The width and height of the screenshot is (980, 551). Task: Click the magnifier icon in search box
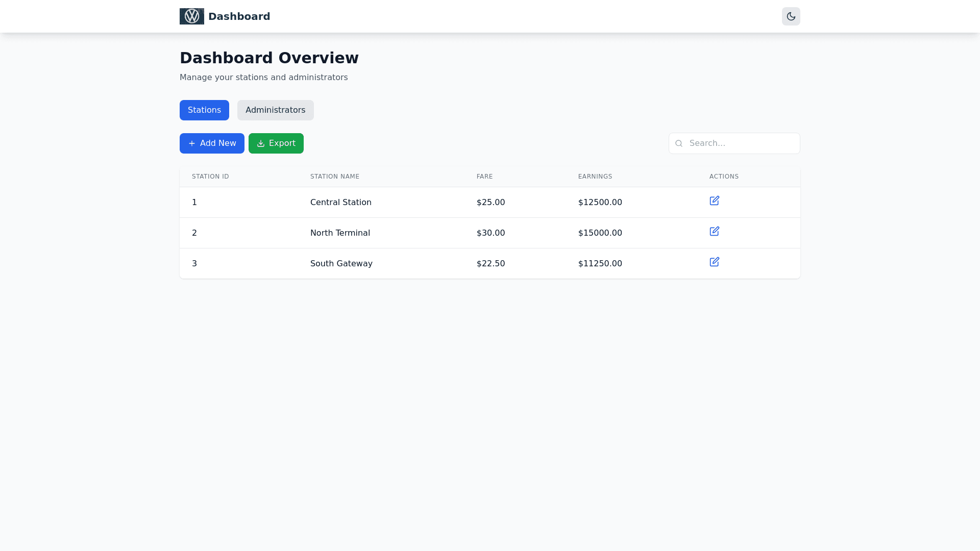679,143
